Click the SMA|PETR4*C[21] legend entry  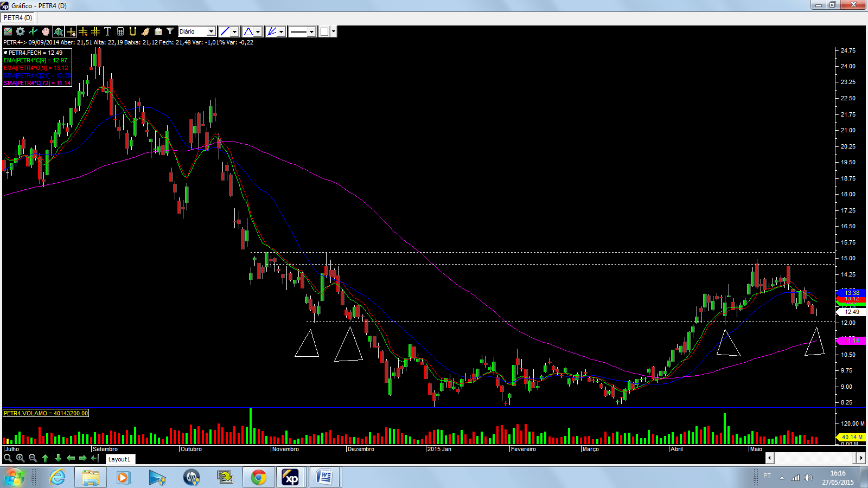(37, 75)
